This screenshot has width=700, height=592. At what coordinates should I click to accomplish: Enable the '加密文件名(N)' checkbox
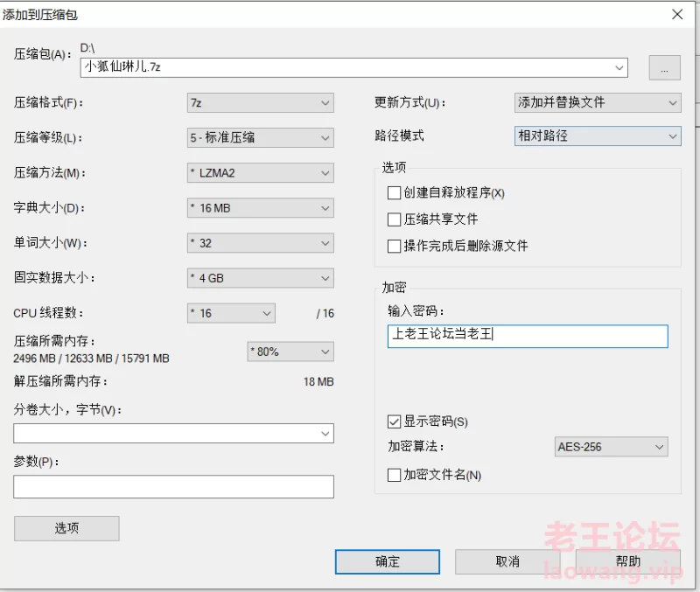tap(394, 475)
